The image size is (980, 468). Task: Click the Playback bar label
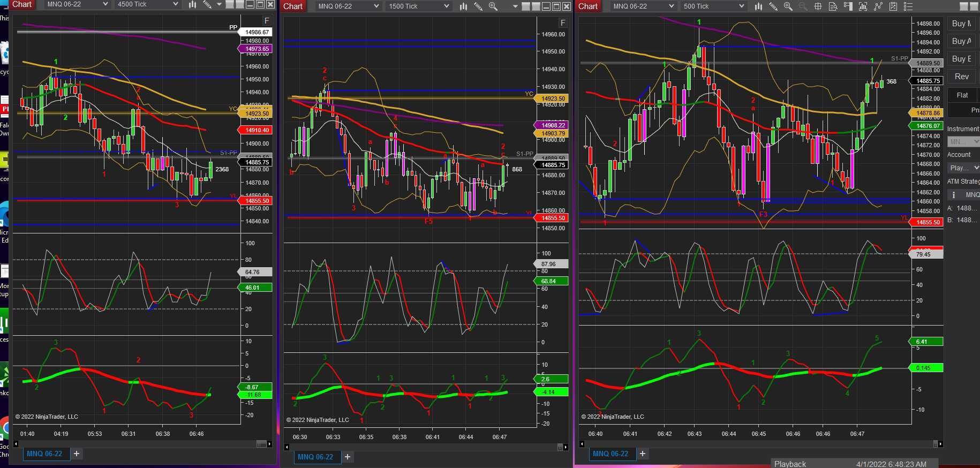(x=790, y=464)
